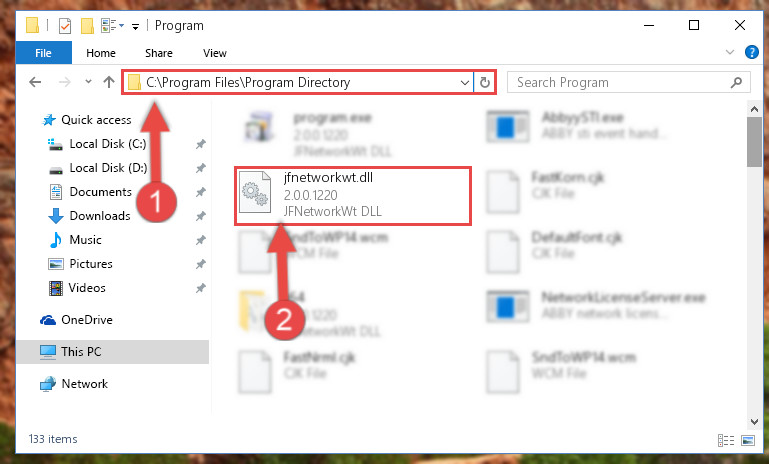The height and width of the screenshot is (464, 769).
Task: Select the AbbyySTI.exe file
Action: pyautogui.click(x=579, y=126)
